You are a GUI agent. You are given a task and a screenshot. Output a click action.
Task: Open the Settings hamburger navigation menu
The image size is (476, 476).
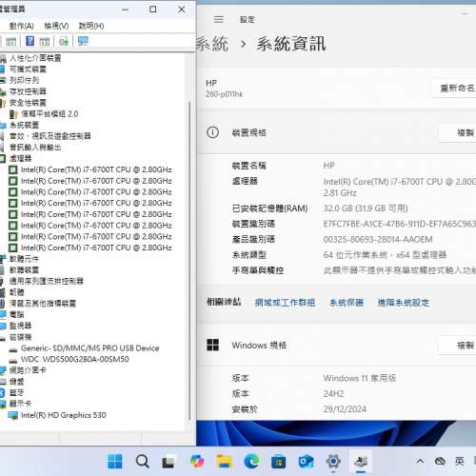219,19
